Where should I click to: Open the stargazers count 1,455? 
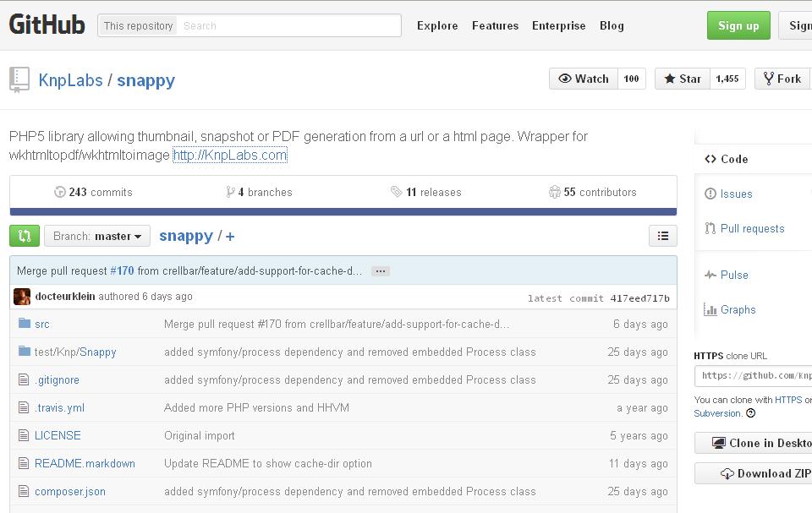pos(727,79)
